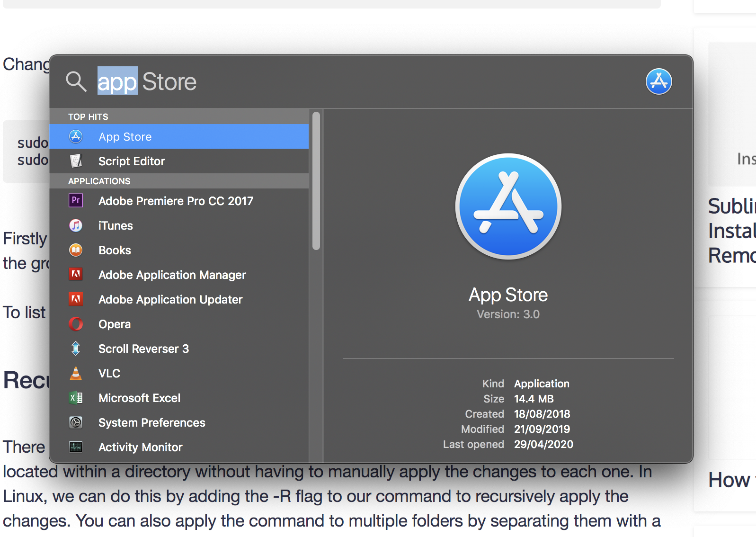Choose the iTunes result
This screenshot has width=756, height=537.
pos(179,225)
